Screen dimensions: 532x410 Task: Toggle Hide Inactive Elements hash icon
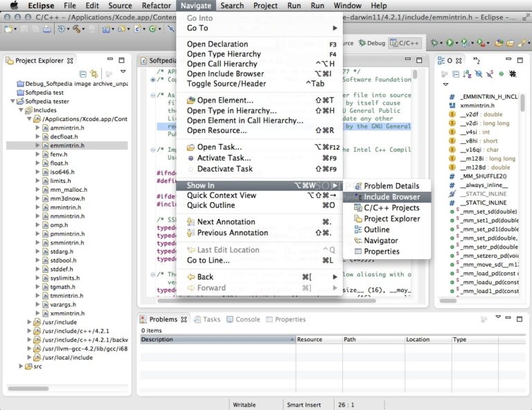pyautogui.click(x=513, y=73)
